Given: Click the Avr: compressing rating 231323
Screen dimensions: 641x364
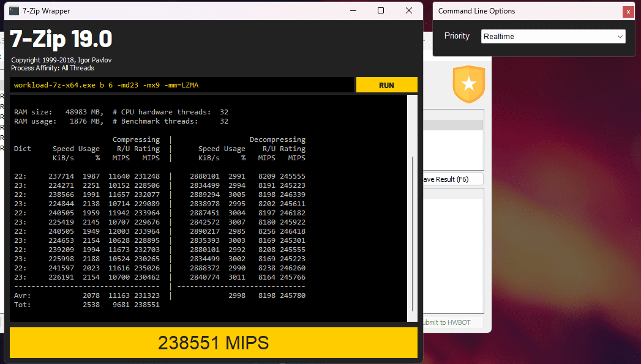Looking at the screenshot, I should pyautogui.click(x=147, y=295).
